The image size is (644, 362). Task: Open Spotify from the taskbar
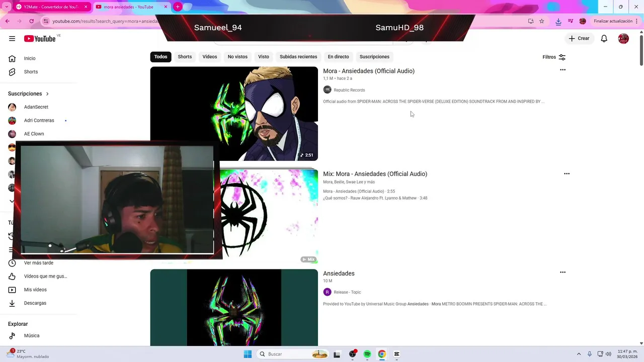click(367, 354)
